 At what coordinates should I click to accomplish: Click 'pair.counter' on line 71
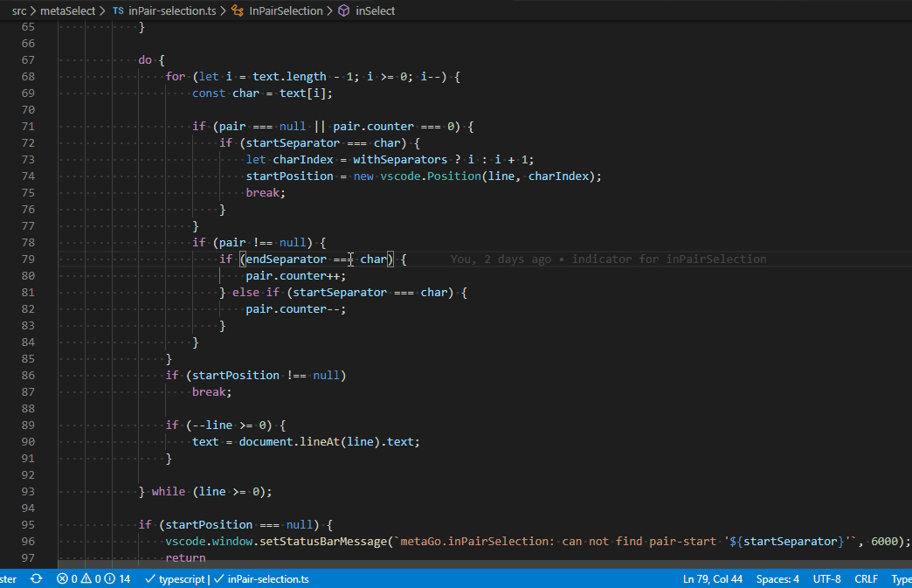click(373, 126)
